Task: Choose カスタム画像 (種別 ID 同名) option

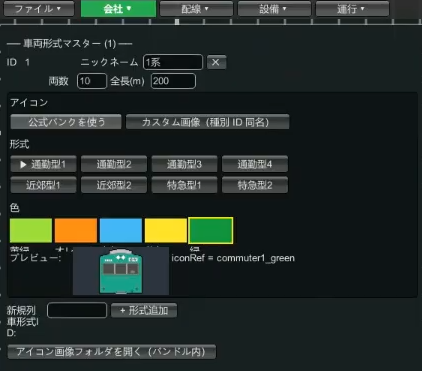Action: 207,122
